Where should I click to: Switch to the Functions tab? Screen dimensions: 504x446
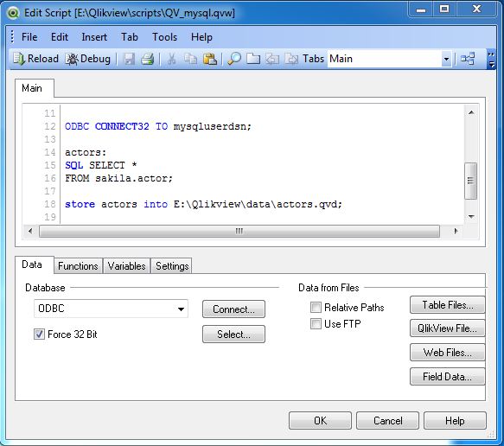tap(78, 266)
